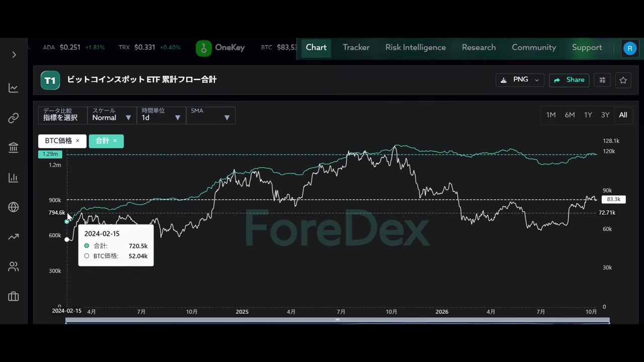Click the OneKey logo in the top banner
The height and width of the screenshot is (362, 644).
pos(220,48)
